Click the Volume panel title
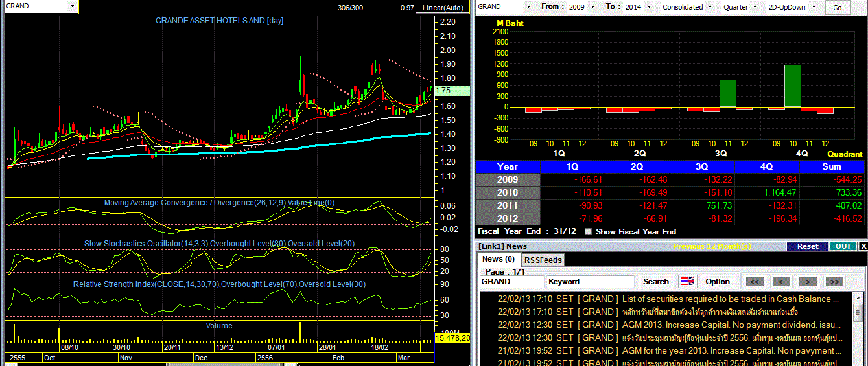Image resolution: width=868 pixels, height=366 pixels. [x=219, y=325]
